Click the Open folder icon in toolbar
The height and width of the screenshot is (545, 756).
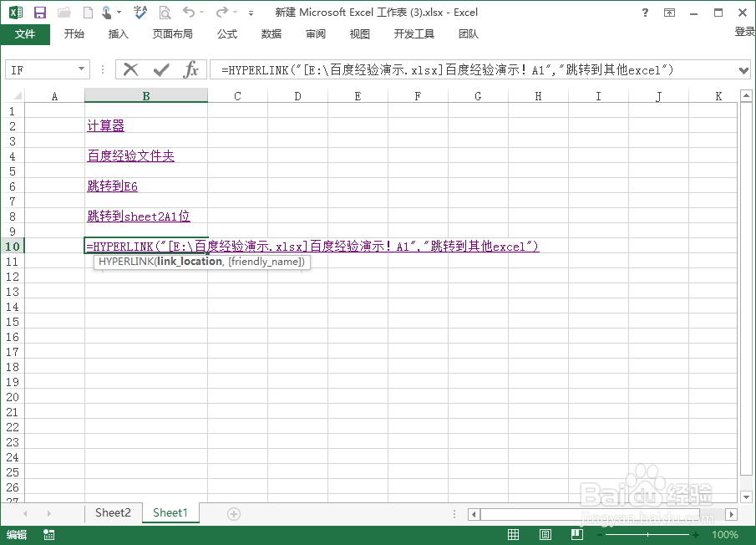[64, 13]
